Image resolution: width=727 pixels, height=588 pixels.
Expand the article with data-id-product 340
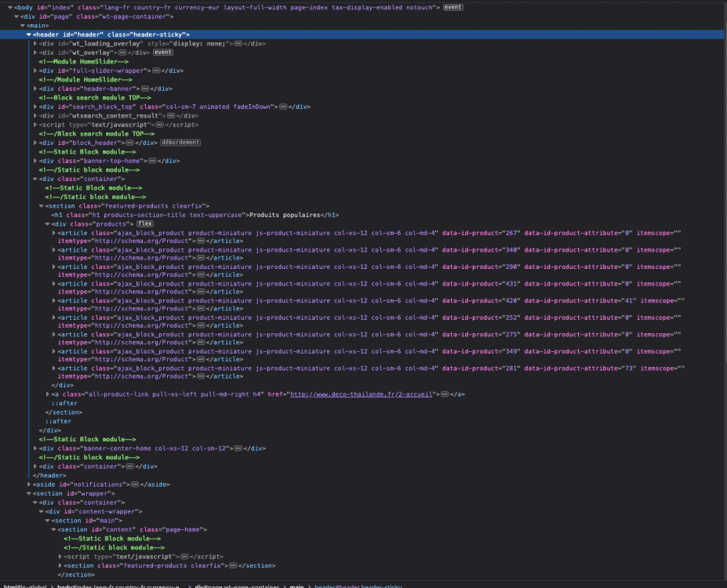click(54, 250)
